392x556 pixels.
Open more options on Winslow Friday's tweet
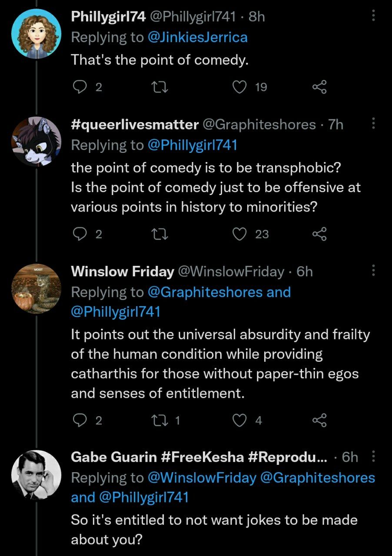click(x=372, y=271)
